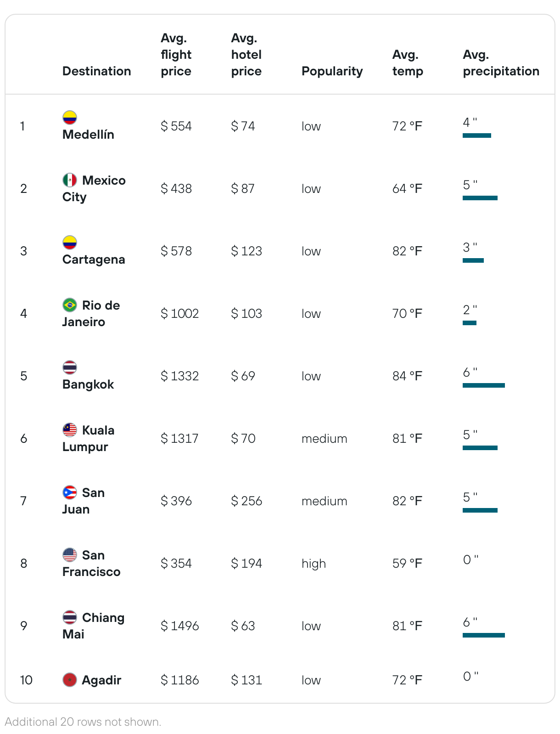Click the Brazil flag icon by Rio de Janeiro
Image resolution: width=560 pixels, height=734 pixels.
click(x=70, y=305)
